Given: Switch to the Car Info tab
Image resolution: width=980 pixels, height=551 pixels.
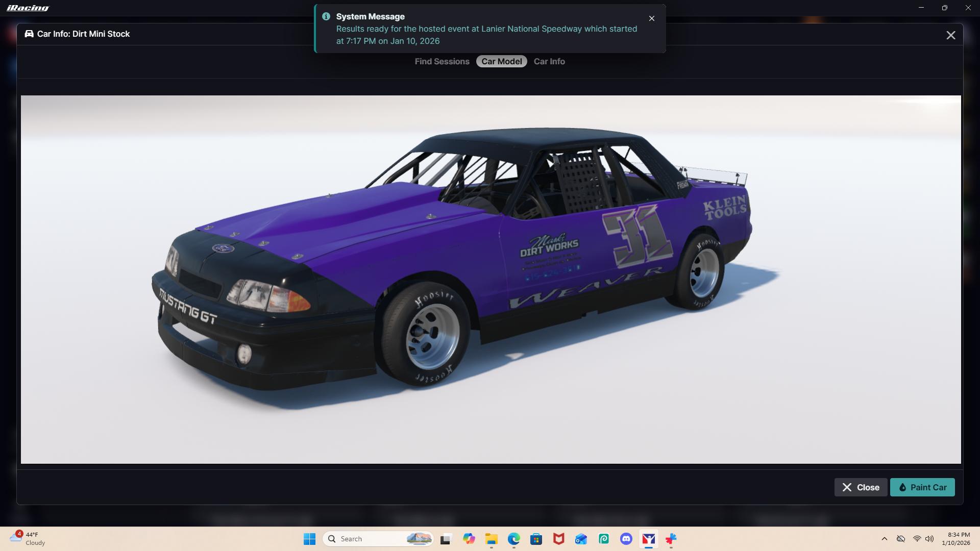Looking at the screenshot, I should tap(549, 61).
